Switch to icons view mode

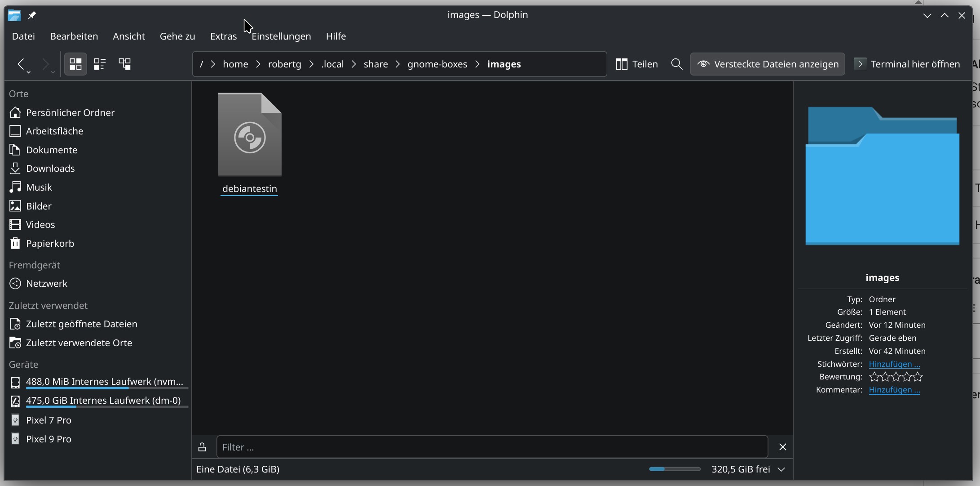coord(75,64)
